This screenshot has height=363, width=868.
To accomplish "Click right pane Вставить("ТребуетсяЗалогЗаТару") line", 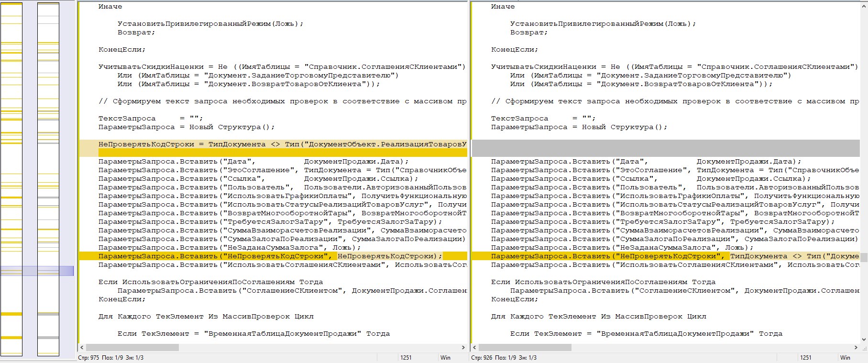I will tap(663, 222).
